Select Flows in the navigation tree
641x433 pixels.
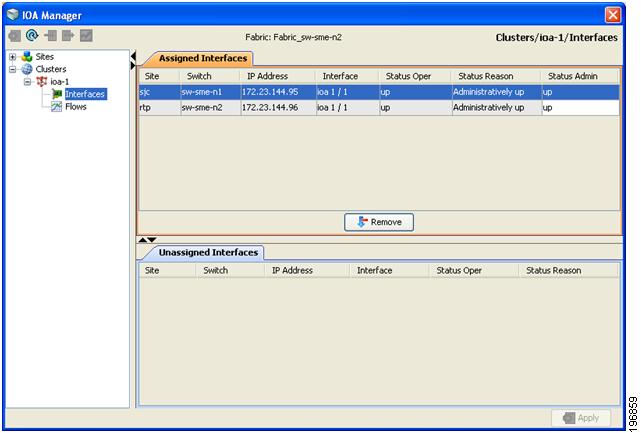click(76, 107)
